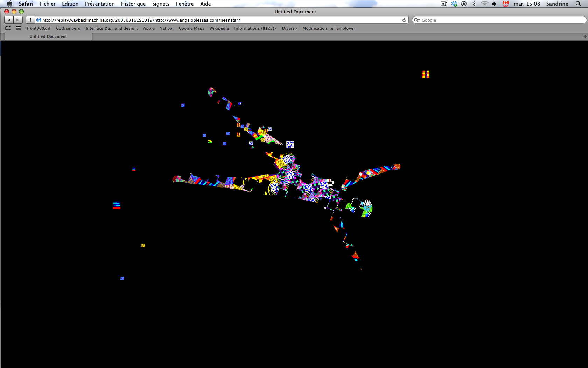Open the Google search magnifier dropdown
Image resolution: width=588 pixels, height=368 pixels.
click(417, 20)
